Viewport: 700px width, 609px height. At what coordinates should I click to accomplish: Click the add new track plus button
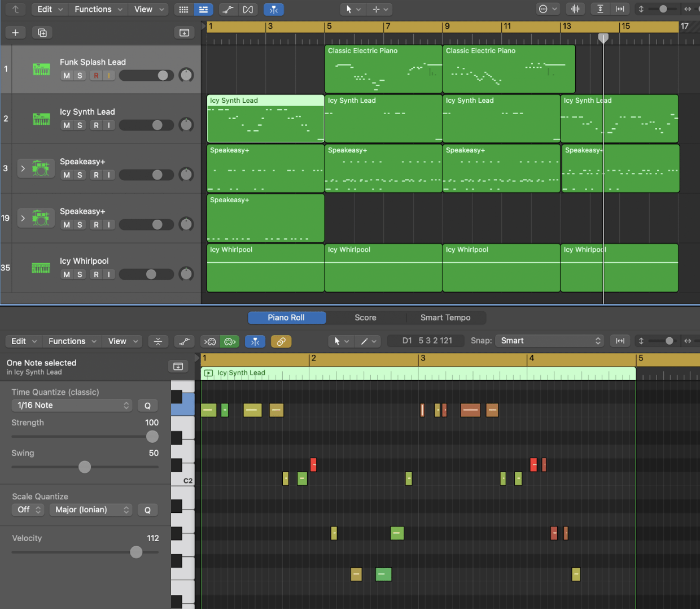(x=15, y=33)
